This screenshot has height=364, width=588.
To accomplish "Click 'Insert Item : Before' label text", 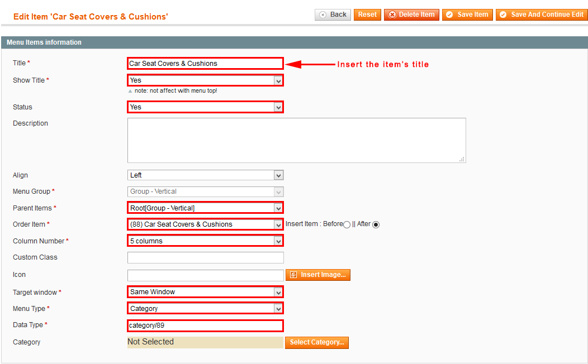I will pyautogui.click(x=314, y=224).
